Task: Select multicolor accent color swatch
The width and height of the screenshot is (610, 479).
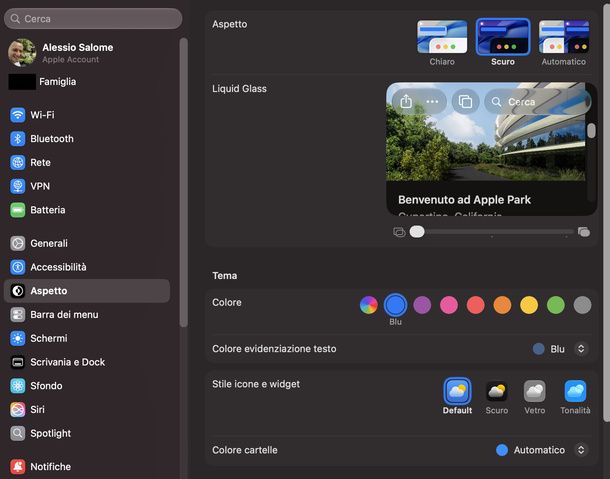Action: pyautogui.click(x=369, y=305)
